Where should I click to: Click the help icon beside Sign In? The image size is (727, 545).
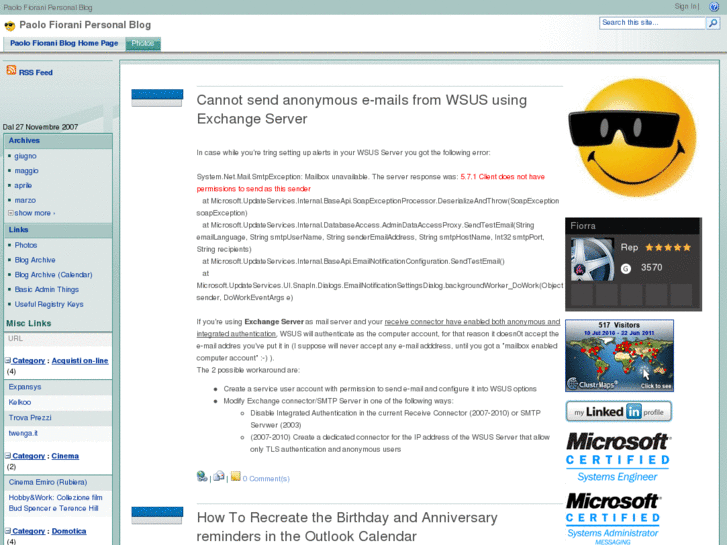coord(714,6)
